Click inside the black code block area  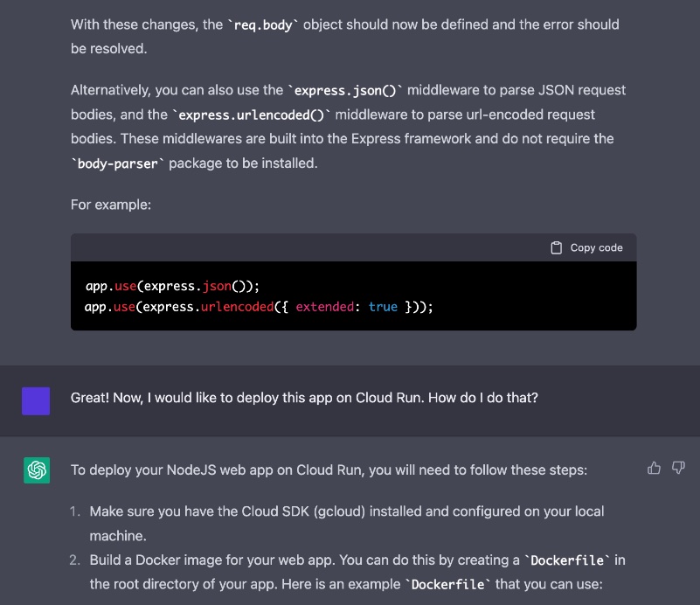tap(353, 296)
